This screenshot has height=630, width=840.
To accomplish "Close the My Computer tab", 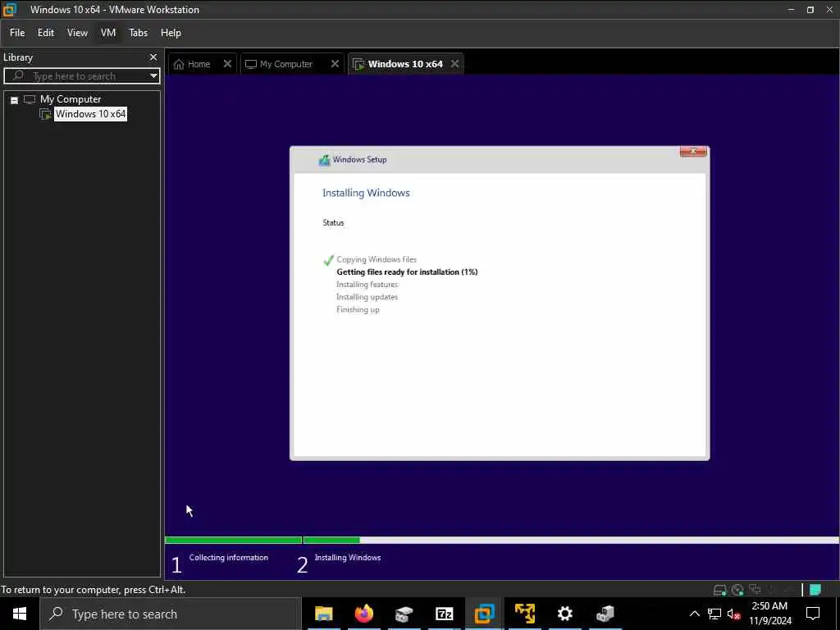I will tap(335, 64).
